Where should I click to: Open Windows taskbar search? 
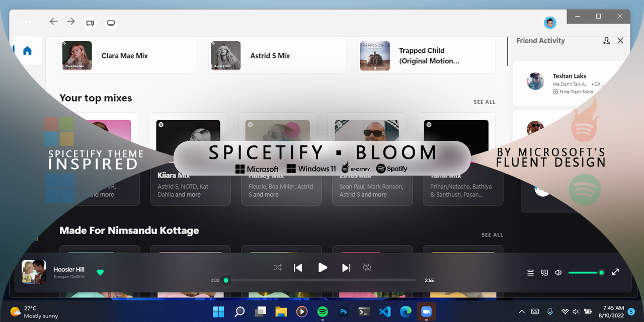tap(239, 312)
